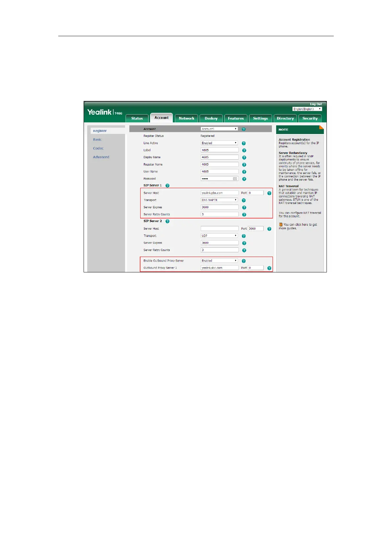Open the Line Active dropdown
The image size is (392, 554).
[219, 143]
